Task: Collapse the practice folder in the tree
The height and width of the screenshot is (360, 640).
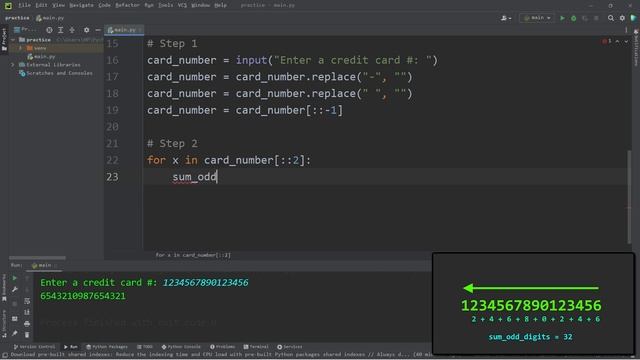Action: tap(13, 40)
